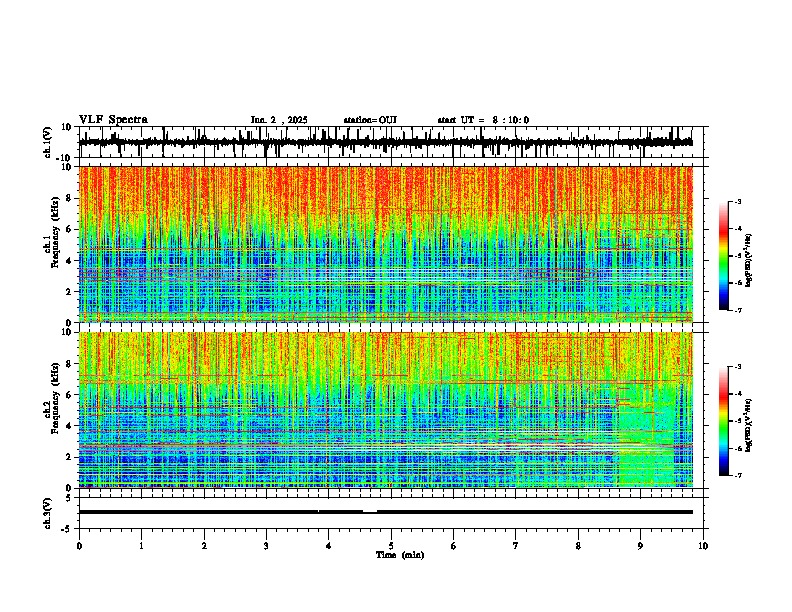Click the ch.1 colorbar log(PSD) label

click(748, 261)
